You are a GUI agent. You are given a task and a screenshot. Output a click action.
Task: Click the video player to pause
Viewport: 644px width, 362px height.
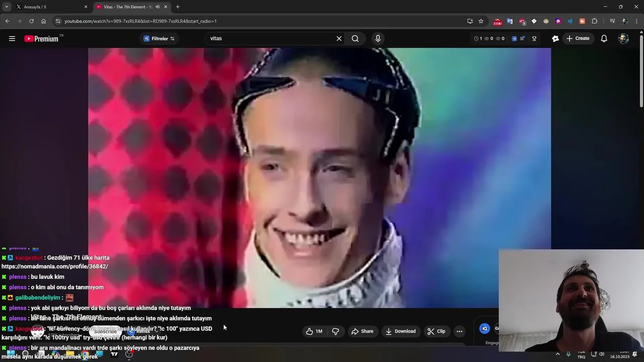pos(319,177)
